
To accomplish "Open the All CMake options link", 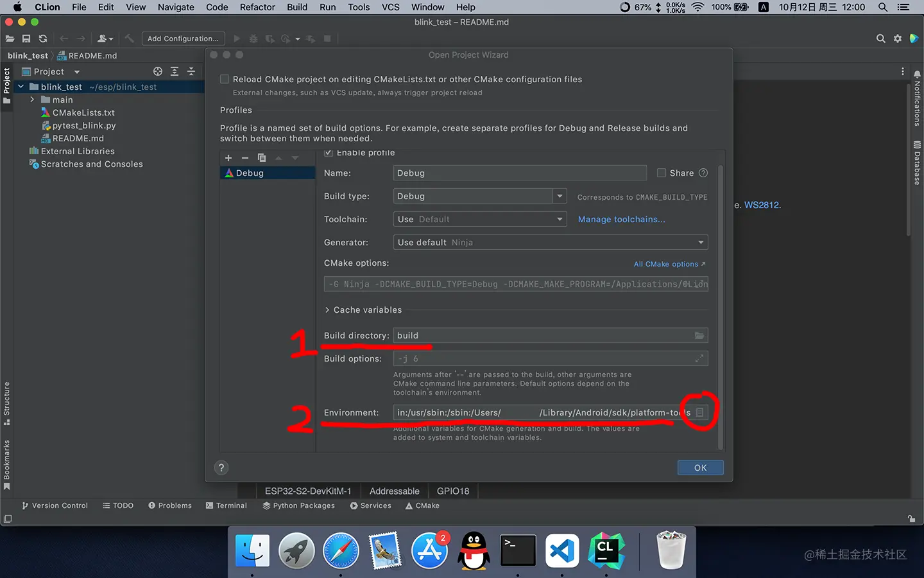I will point(669,264).
